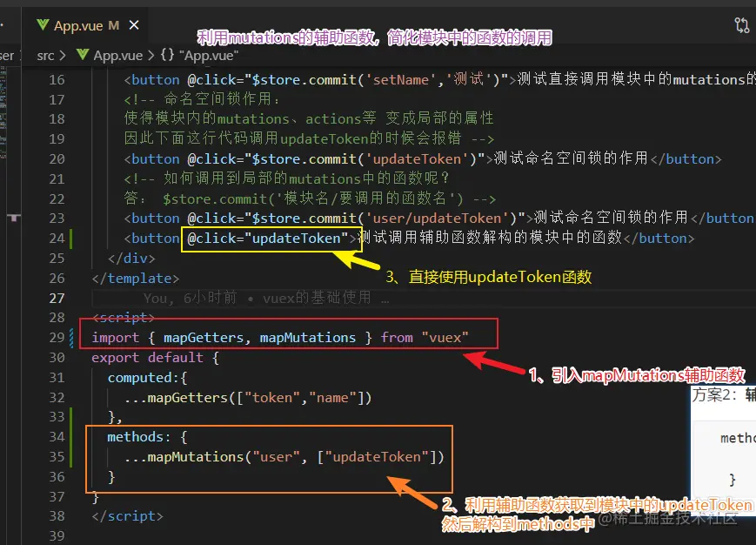The width and height of the screenshot is (756, 545).
Task: Click line number 16 in the gutter
Action: point(57,79)
